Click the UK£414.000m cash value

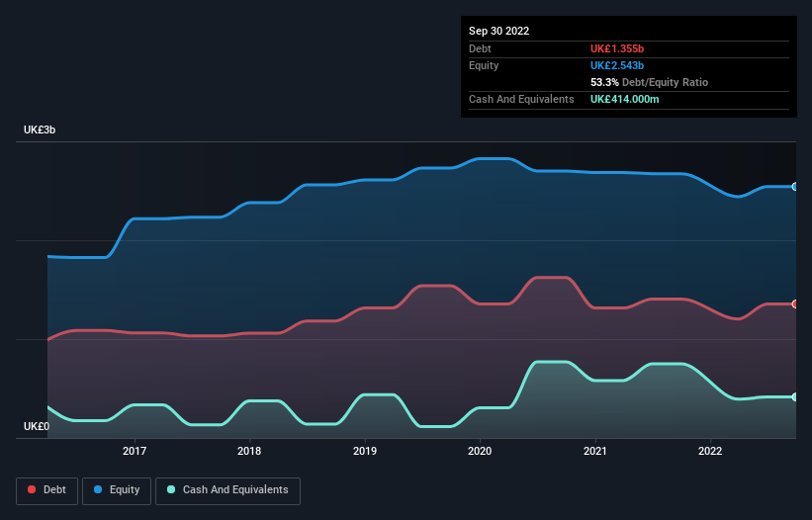(x=624, y=99)
